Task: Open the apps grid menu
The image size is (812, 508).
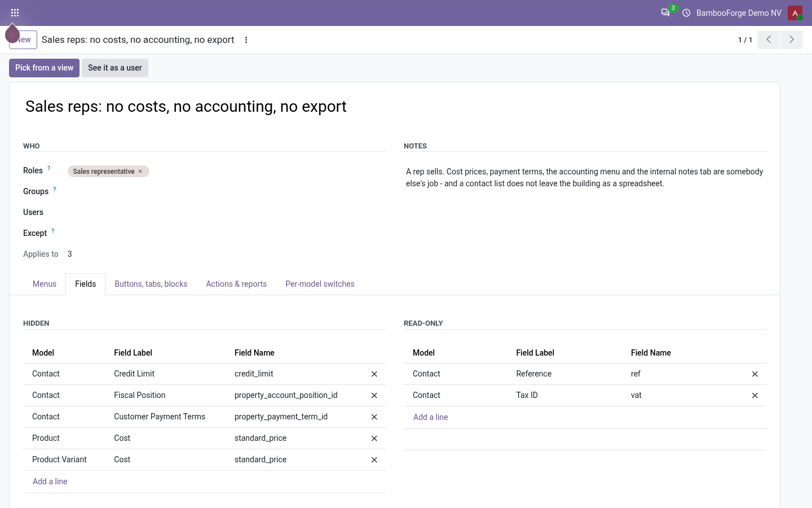Action: click(x=15, y=12)
